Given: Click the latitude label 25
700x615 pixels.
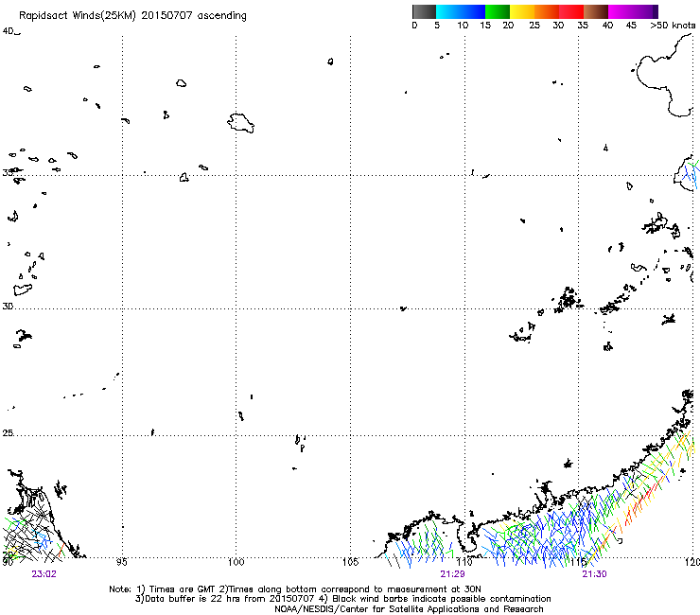Looking at the screenshot, I should pyautogui.click(x=8, y=433).
